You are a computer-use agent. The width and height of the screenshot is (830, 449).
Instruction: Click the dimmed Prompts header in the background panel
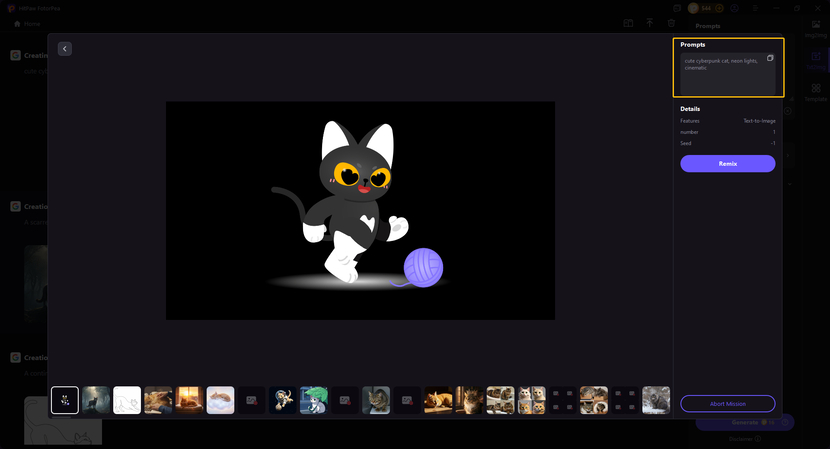coord(708,26)
